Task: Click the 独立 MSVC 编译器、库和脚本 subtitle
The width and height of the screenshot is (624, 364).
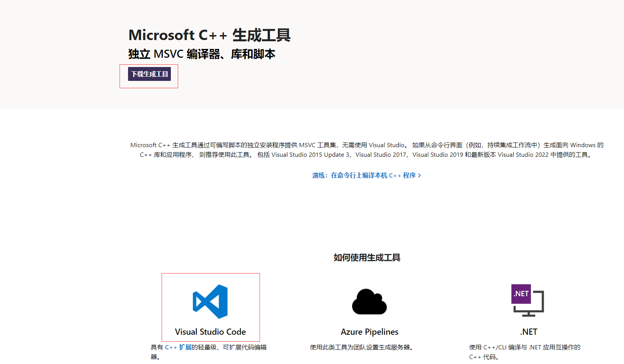Action: click(x=202, y=54)
